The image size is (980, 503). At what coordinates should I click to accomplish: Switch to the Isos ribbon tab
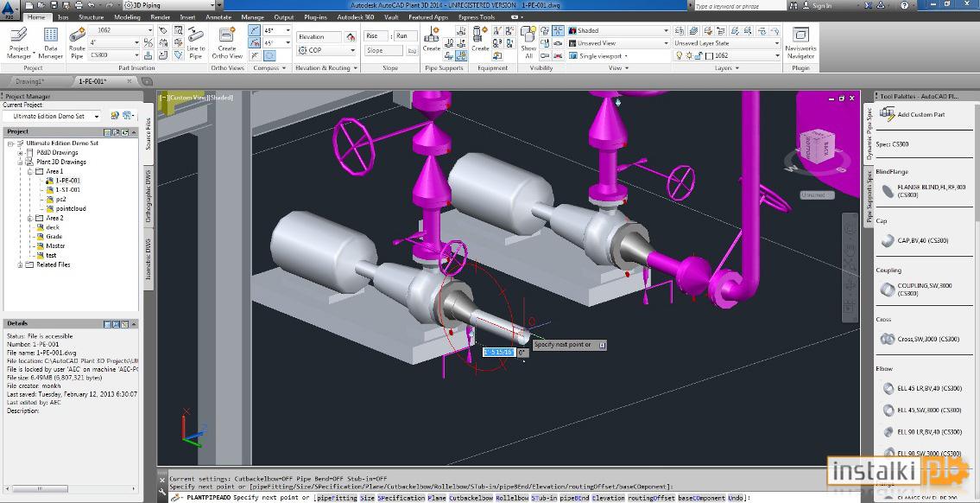coord(63,17)
